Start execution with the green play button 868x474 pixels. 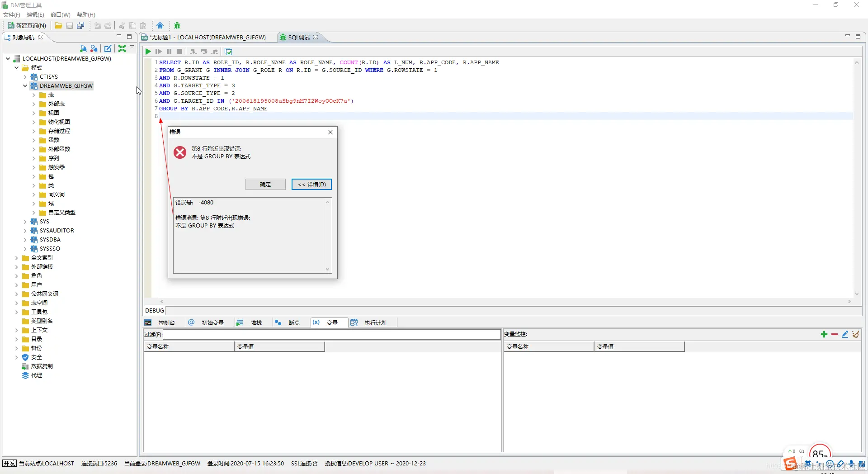tap(148, 52)
